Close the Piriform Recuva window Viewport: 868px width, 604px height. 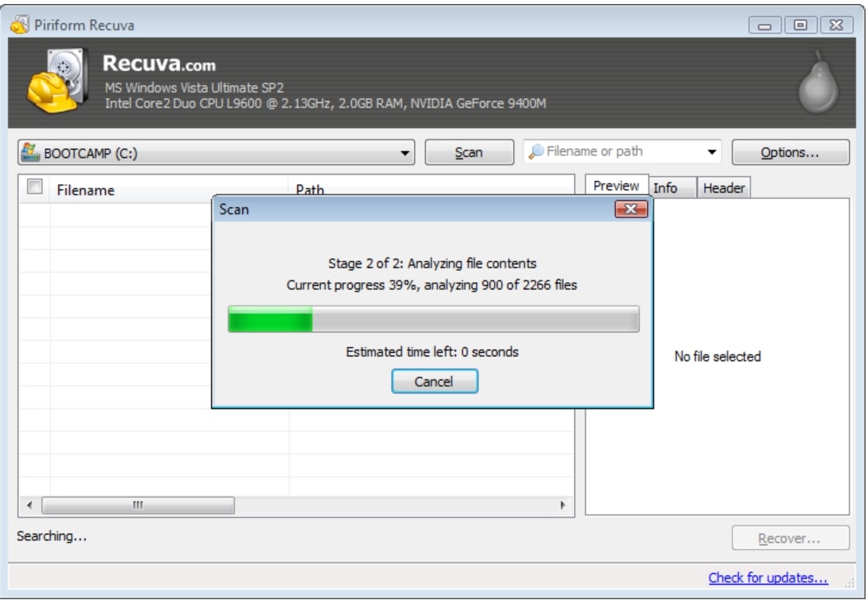836,25
